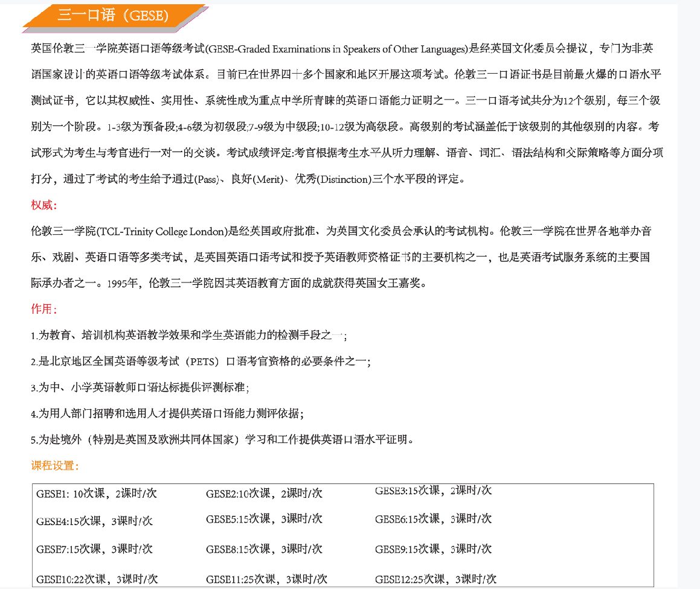The image size is (700, 589).
Task: Click the text 通过(Pass)
Action: click(196, 179)
